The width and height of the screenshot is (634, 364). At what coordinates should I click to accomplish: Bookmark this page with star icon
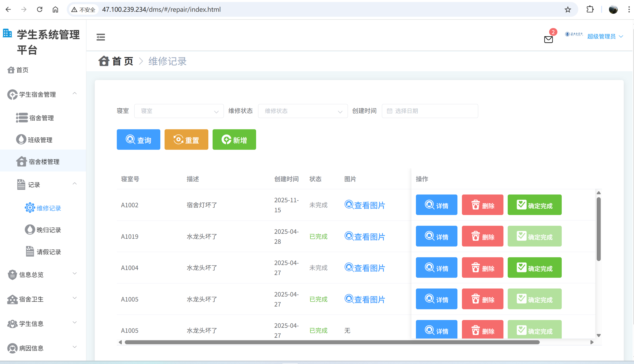click(x=568, y=9)
